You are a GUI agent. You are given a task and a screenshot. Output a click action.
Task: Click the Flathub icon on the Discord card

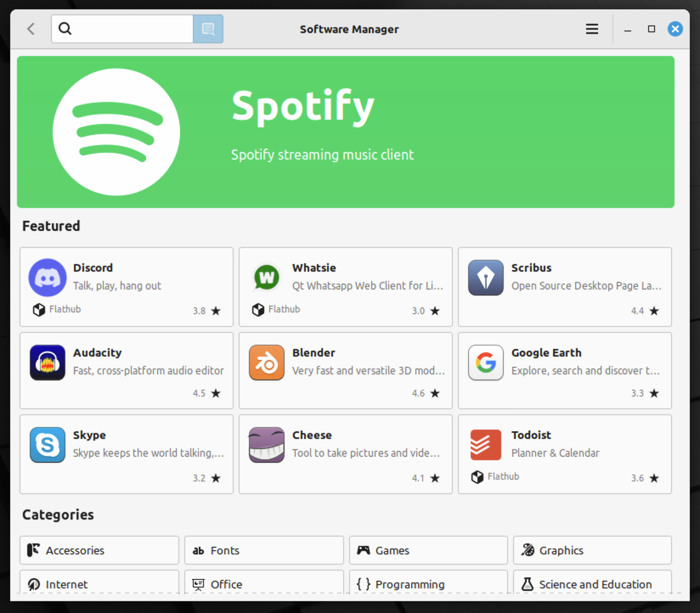coord(39,310)
